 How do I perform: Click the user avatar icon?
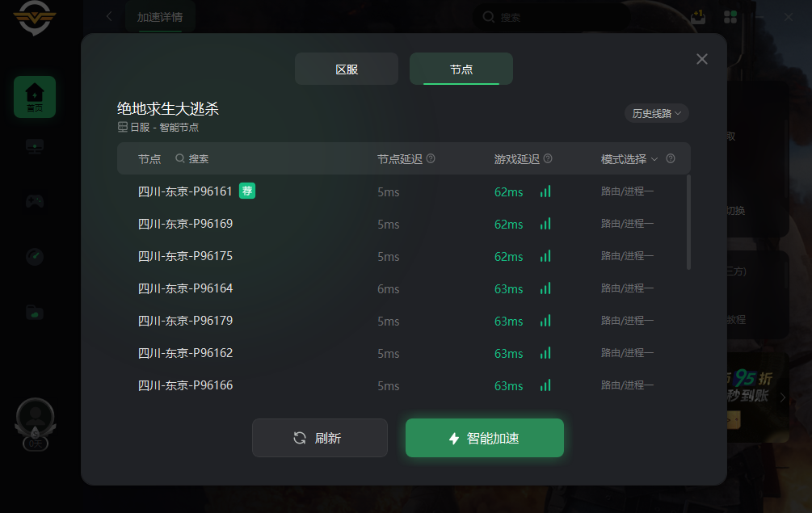pyautogui.click(x=35, y=417)
